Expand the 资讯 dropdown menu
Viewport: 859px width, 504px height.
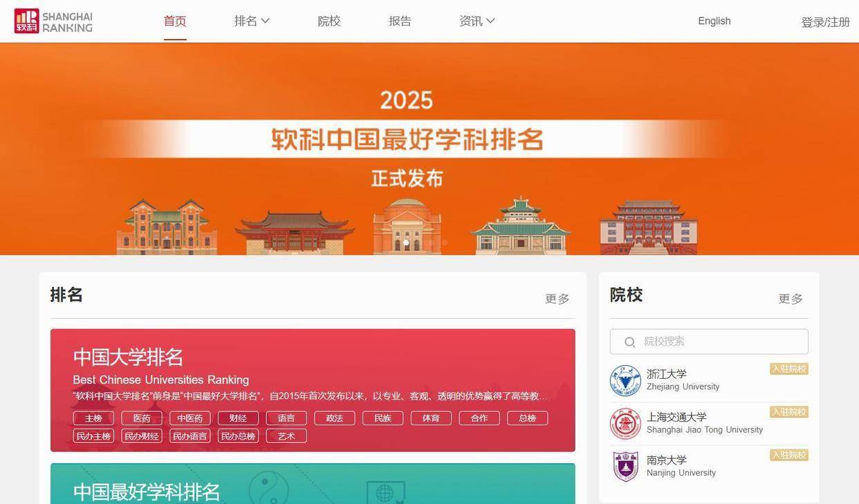point(477,21)
